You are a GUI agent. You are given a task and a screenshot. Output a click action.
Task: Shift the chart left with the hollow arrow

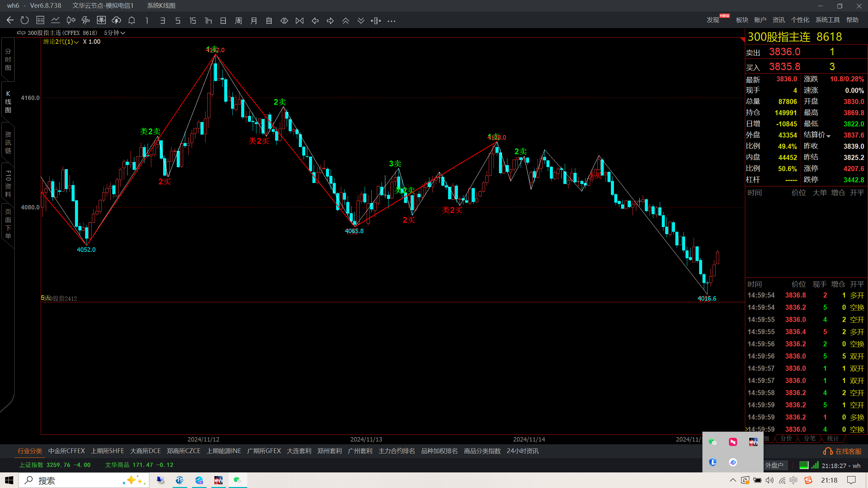click(x=315, y=21)
